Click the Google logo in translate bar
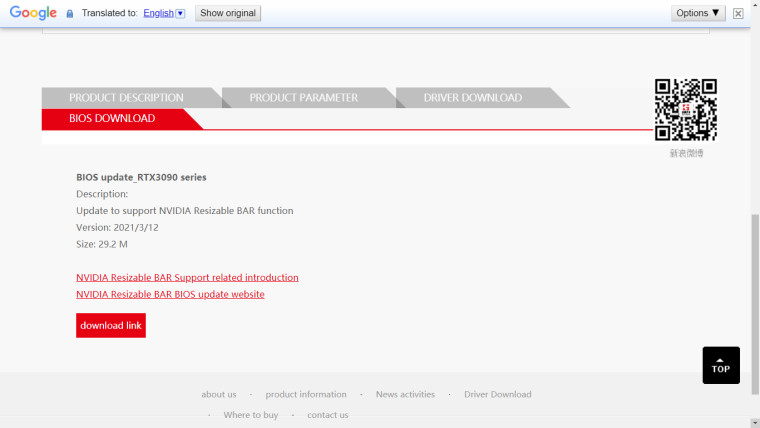Image resolution: width=760 pixels, height=428 pixels. (33, 13)
